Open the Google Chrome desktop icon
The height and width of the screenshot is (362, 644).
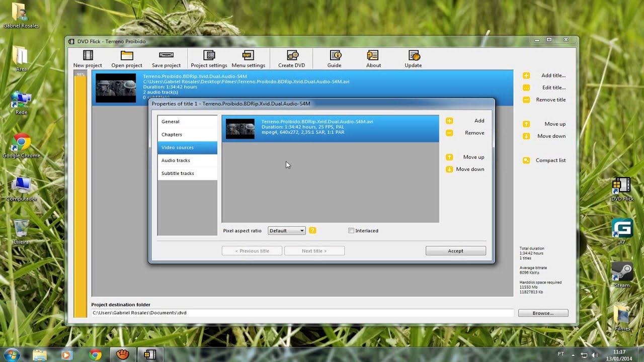21,146
